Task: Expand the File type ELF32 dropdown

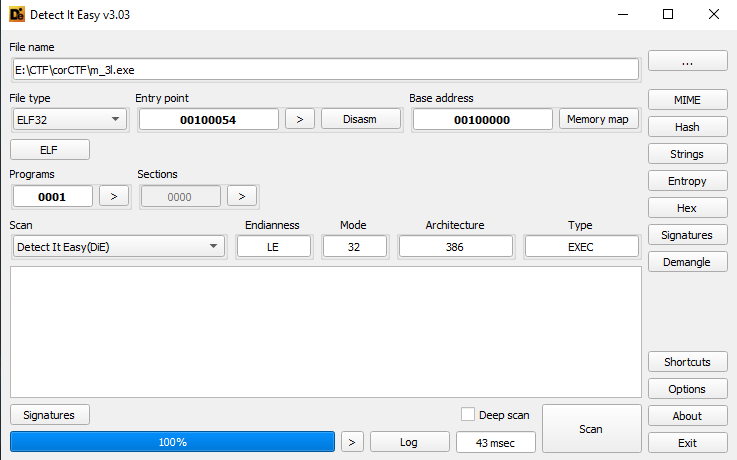Action: (x=70, y=119)
